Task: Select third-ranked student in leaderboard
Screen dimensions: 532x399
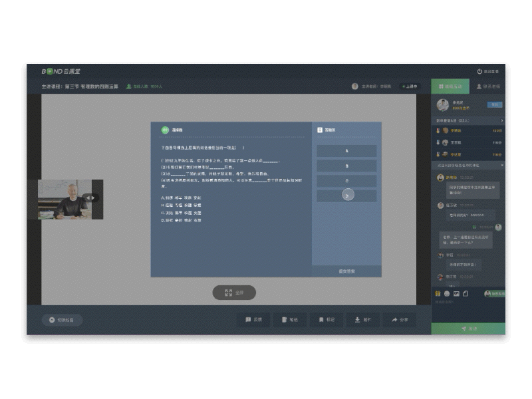Action: (468, 154)
